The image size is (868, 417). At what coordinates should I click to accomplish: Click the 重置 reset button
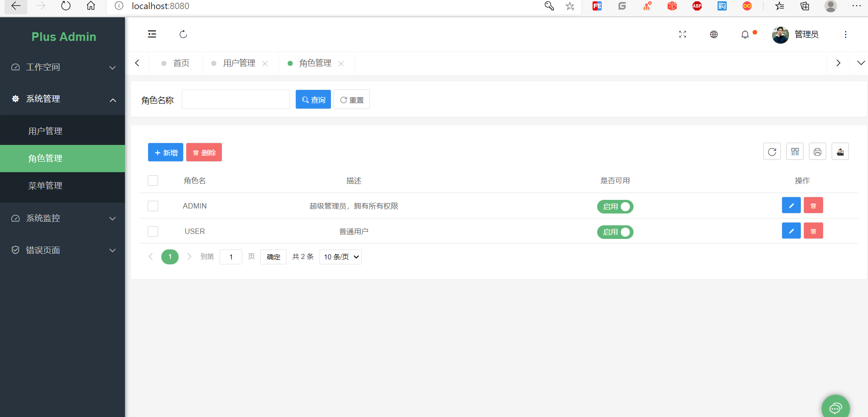[352, 99]
